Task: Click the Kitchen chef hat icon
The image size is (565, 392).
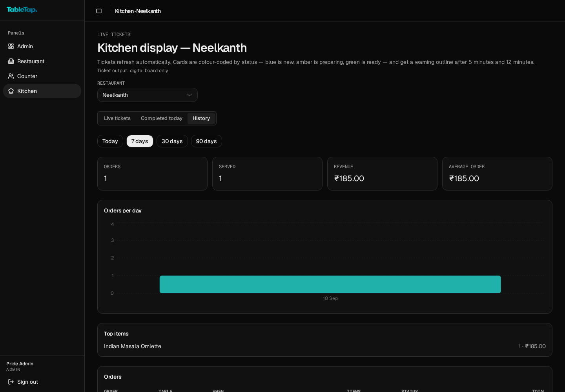Action: click(x=11, y=91)
